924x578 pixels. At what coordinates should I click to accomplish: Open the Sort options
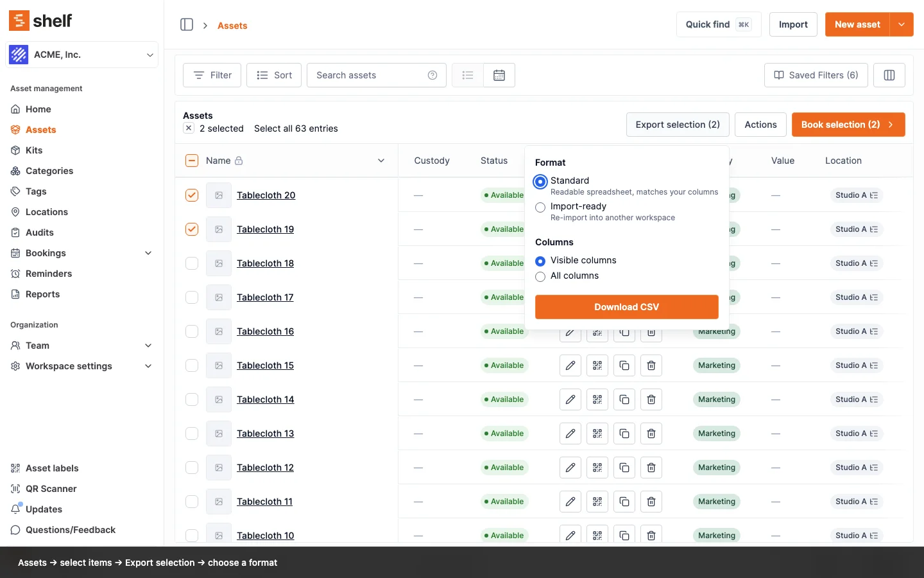pos(274,75)
